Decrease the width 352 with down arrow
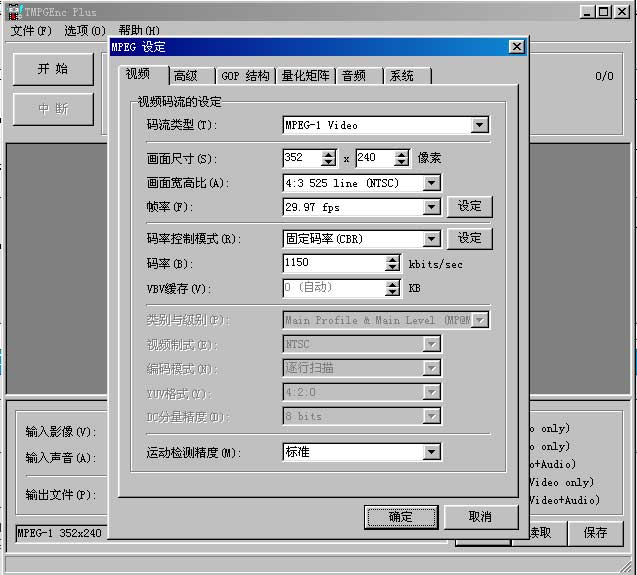 328,162
